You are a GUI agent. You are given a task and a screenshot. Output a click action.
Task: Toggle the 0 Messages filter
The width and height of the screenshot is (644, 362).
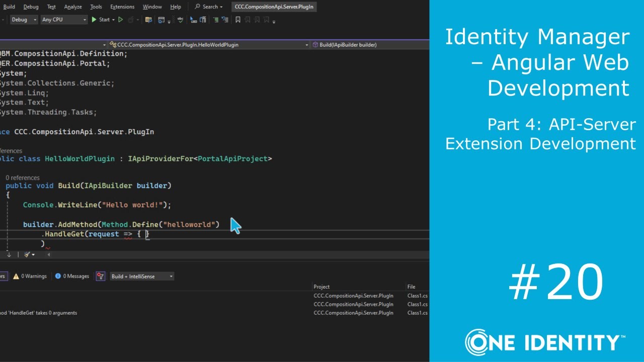(x=72, y=276)
